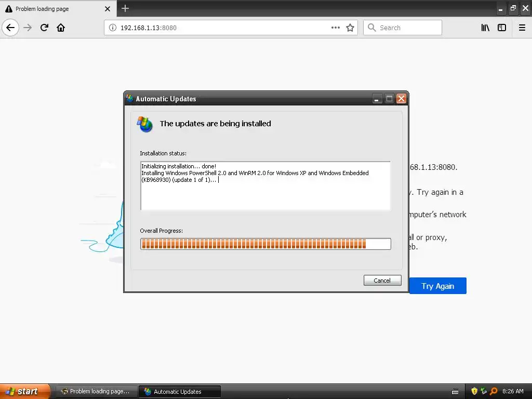Minimize the Automatic Updates dialog
Screen dimensions: 532x399
(377, 99)
